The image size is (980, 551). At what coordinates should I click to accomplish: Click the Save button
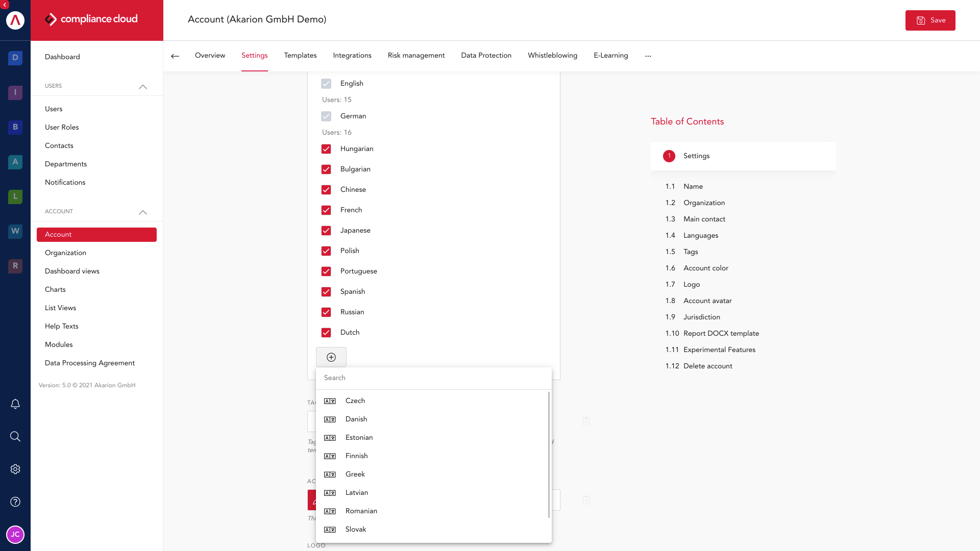pos(930,20)
